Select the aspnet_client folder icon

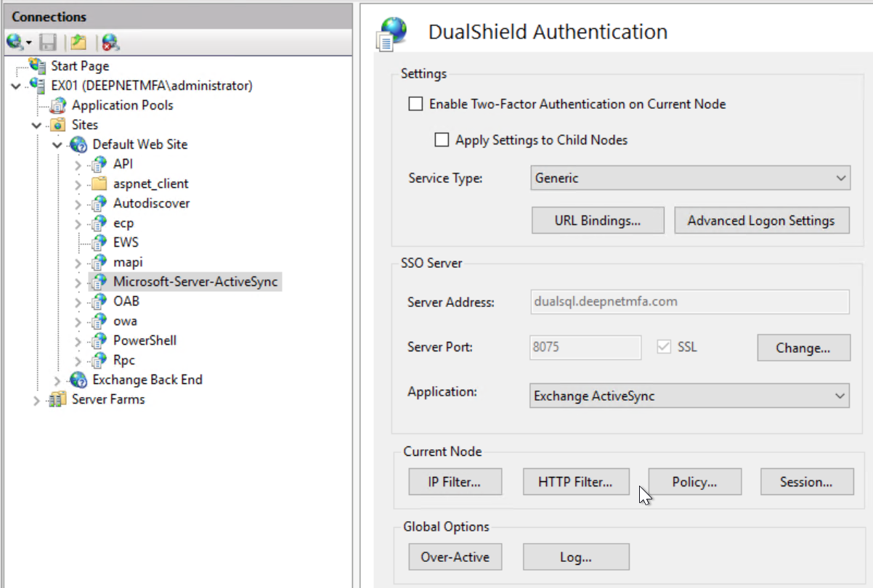coord(100,184)
